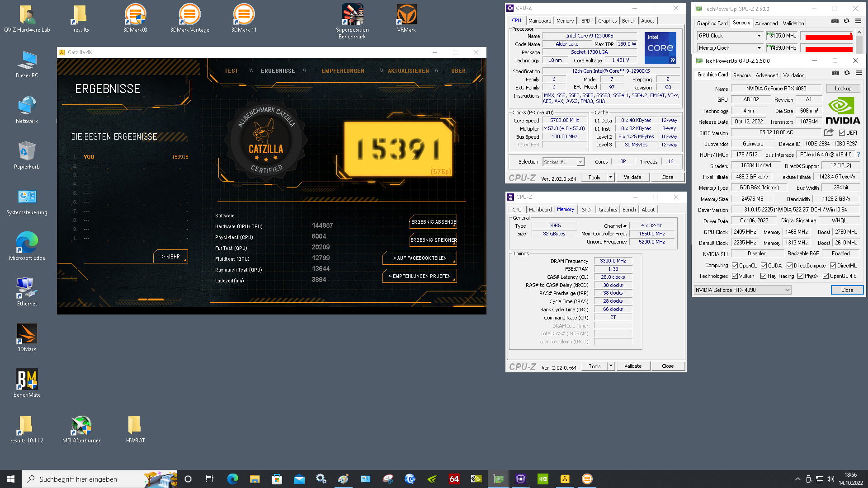Viewport: 868px width, 488px height.
Task: Open the 3DMark 11 desktop shortcut
Action: pos(244,19)
